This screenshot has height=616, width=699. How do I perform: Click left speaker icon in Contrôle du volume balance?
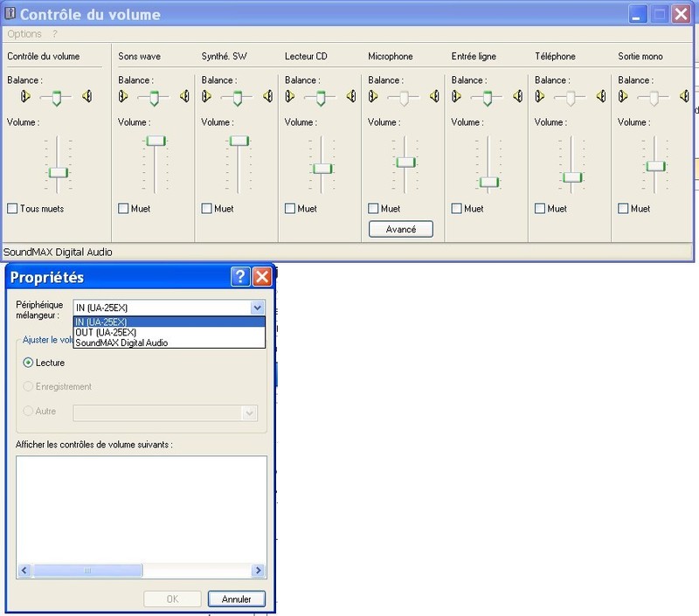[25, 96]
